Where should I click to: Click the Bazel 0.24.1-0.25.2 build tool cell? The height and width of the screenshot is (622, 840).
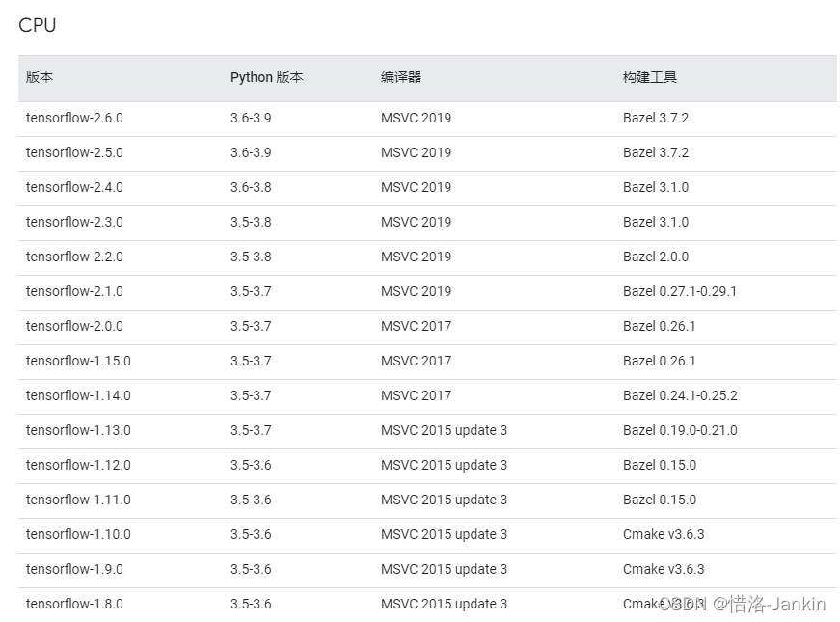tap(680, 395)
